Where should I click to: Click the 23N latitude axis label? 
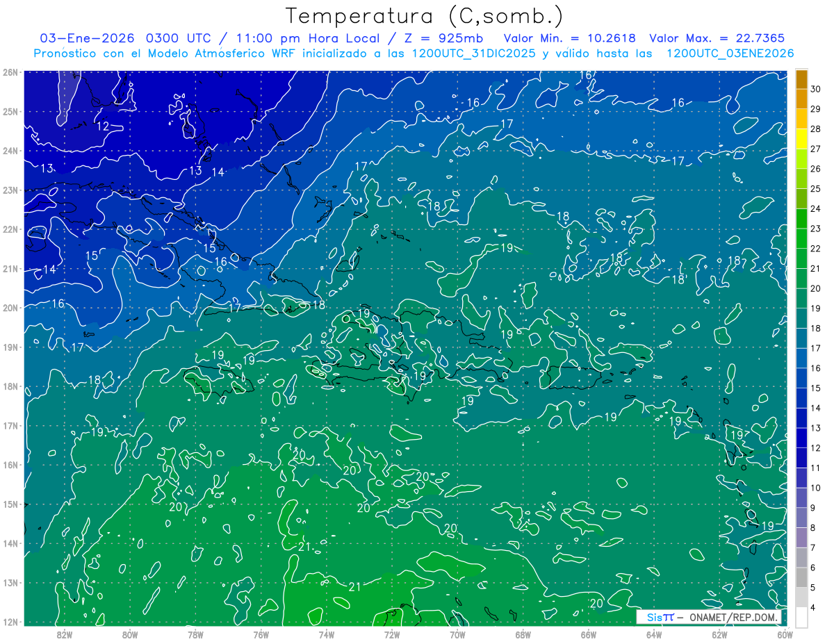click(x=10, y=190)
